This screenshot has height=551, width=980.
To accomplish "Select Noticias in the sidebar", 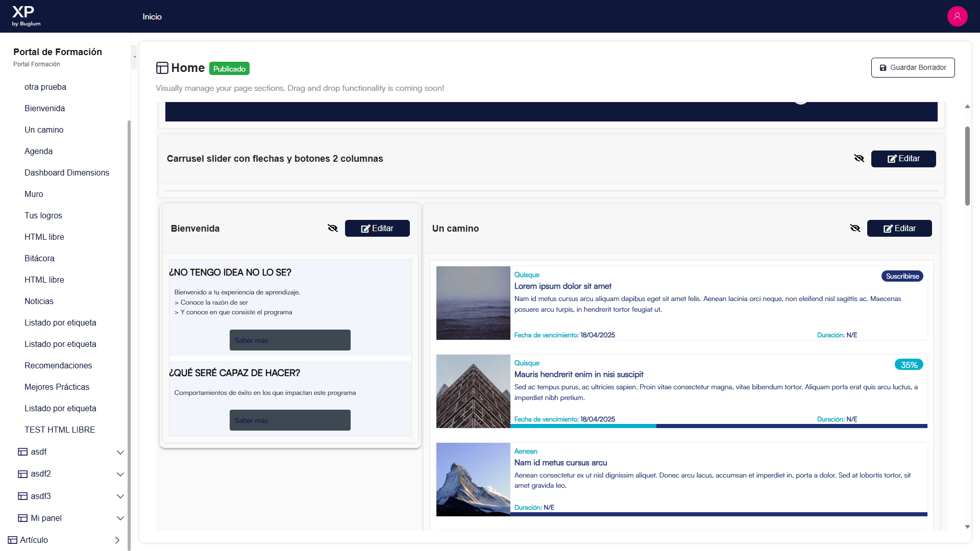I will tap(39, 301).
